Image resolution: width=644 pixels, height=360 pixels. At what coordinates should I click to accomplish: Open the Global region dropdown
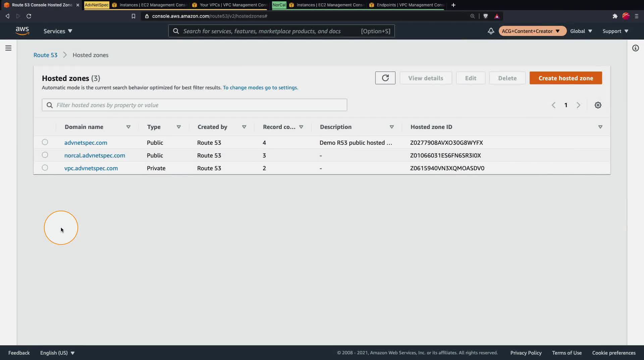[581, 31]
